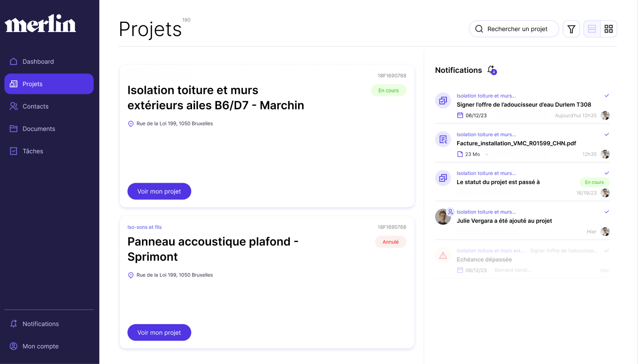Click the notifications bell with badge 4

pyautogui.click(x=491, y=70)
